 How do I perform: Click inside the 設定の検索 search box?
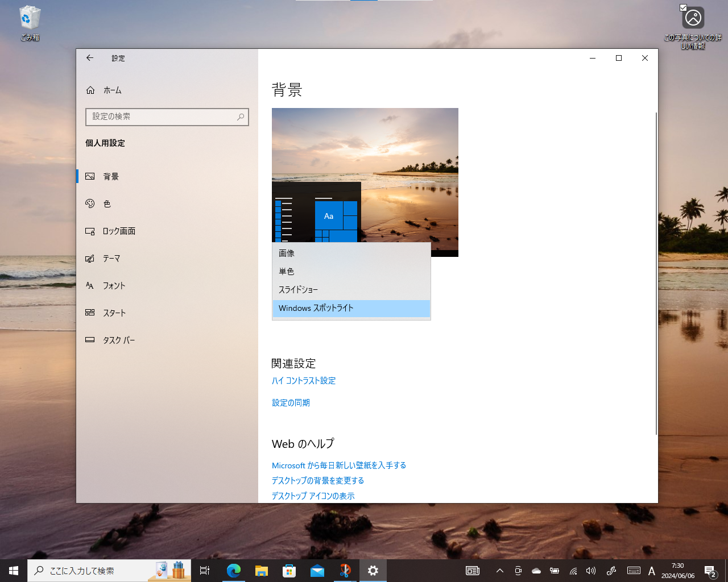click(x=167, y=117)
